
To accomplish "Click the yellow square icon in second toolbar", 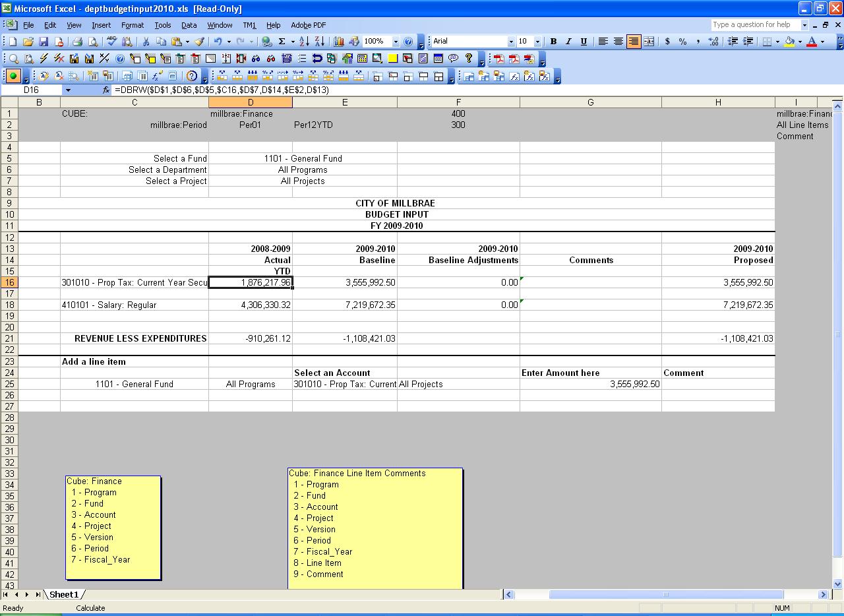I will (392, 59).
